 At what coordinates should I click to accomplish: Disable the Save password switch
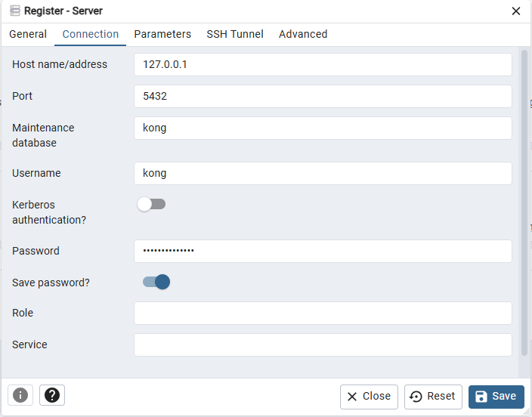point(156,282)
